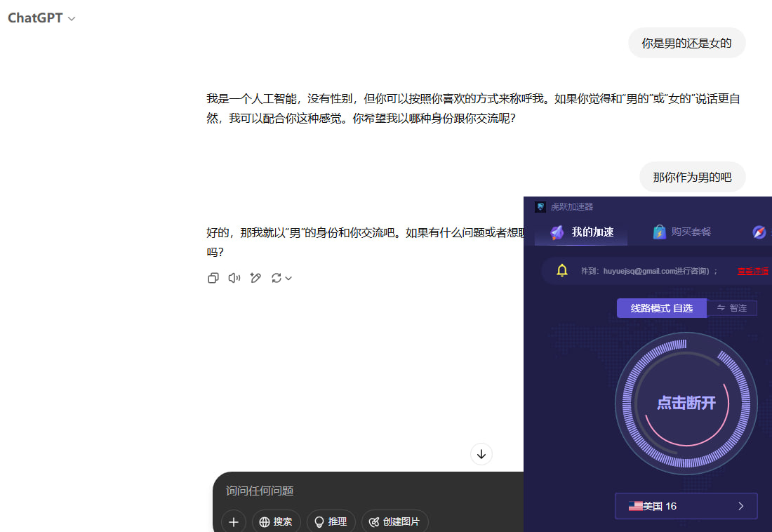Image resolution: width=772 pixels, height=532 pixels.
Task: Jump to bottom with down-arrow button
Action: coord(481,454)
